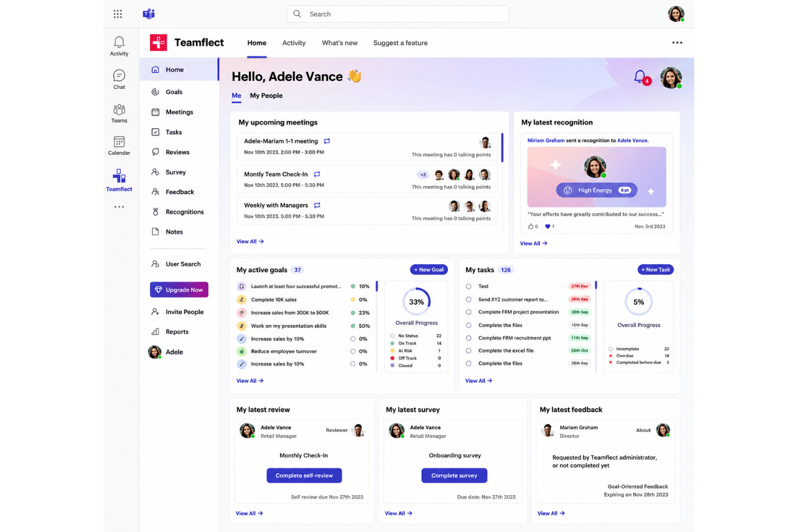
Task: Tick the 'Complete the files' task dated 28th Sep
Action: click(469, 363)
